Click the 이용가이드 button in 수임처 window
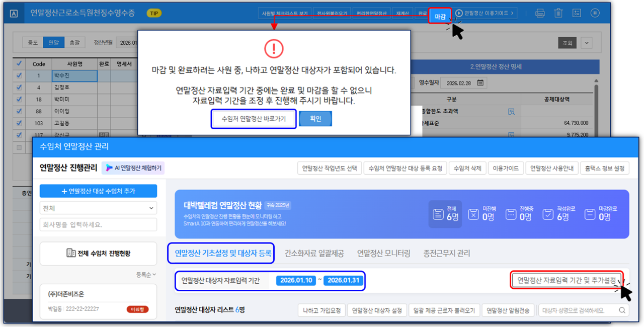The height and width of the screenshot is (327, 644). 506,168
